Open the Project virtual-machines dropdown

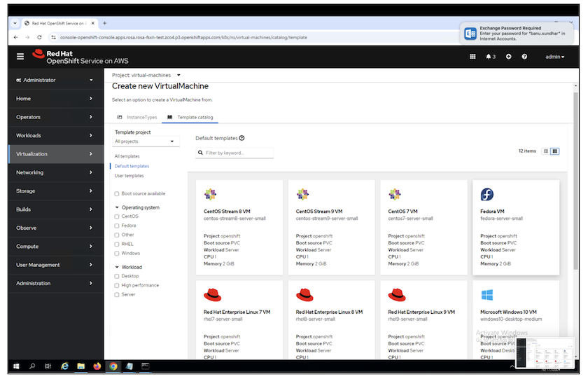pos(146,75)
